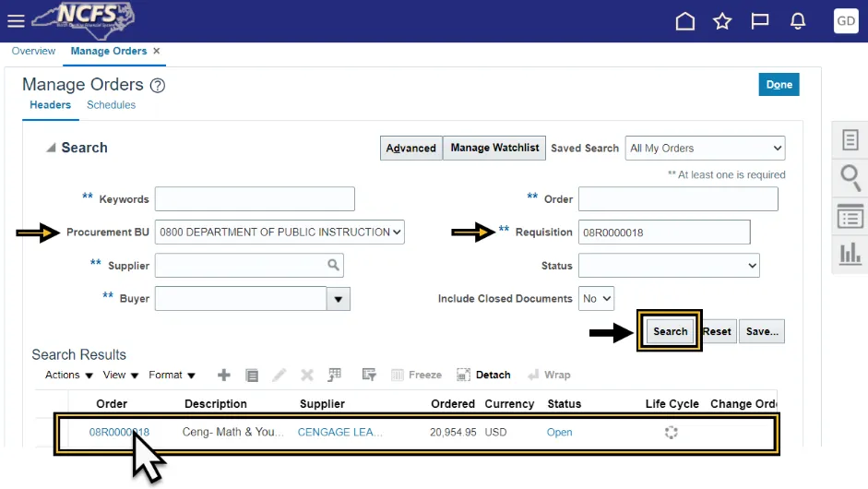Open the Procurement BU dropdown
868x489 pixels.
[279, 233]
